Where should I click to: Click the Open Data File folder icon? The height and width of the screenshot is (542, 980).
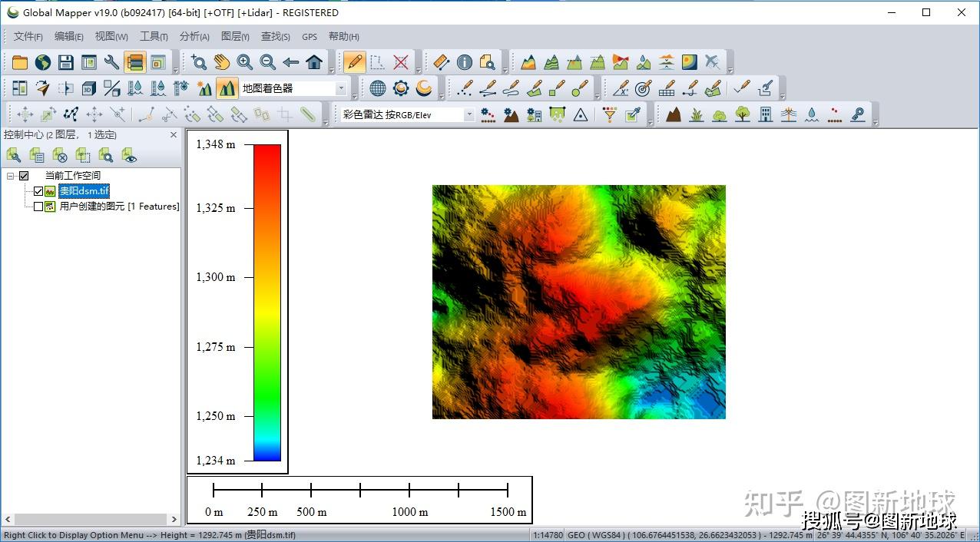19,62
